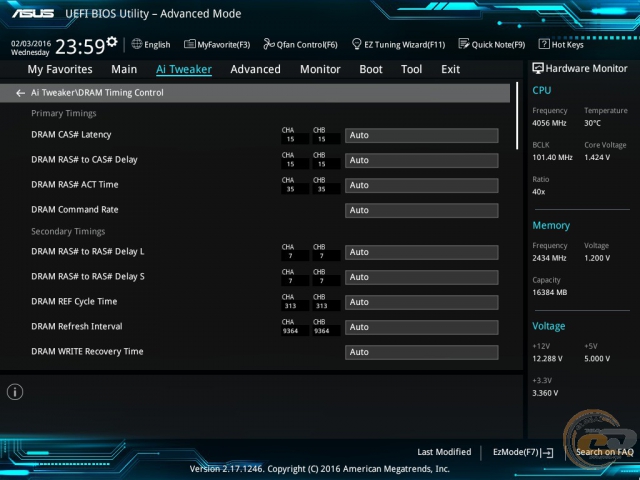Click the back arrow in DRAM Timing Control
Screen dimensions: 640x480
click(20, 93)
